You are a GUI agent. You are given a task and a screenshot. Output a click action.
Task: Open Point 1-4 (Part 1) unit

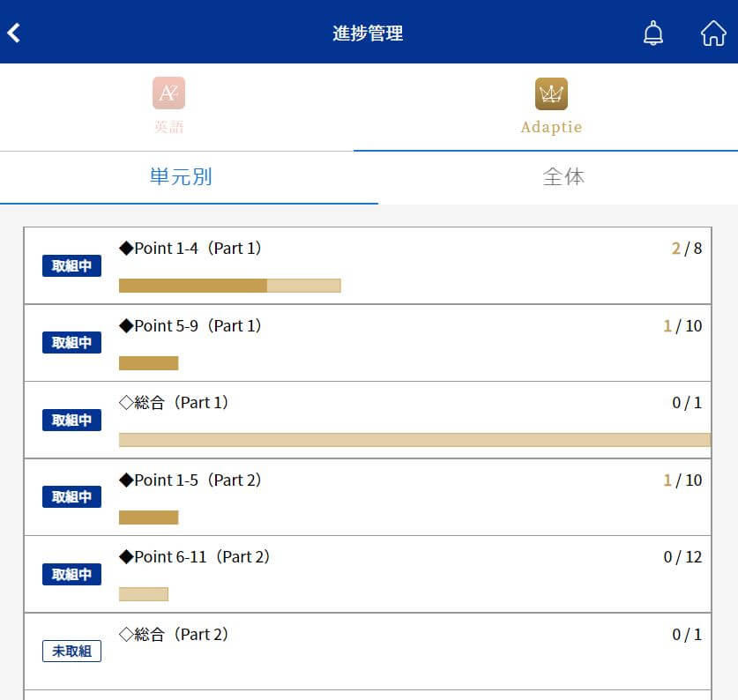click(x=190, y=248)
